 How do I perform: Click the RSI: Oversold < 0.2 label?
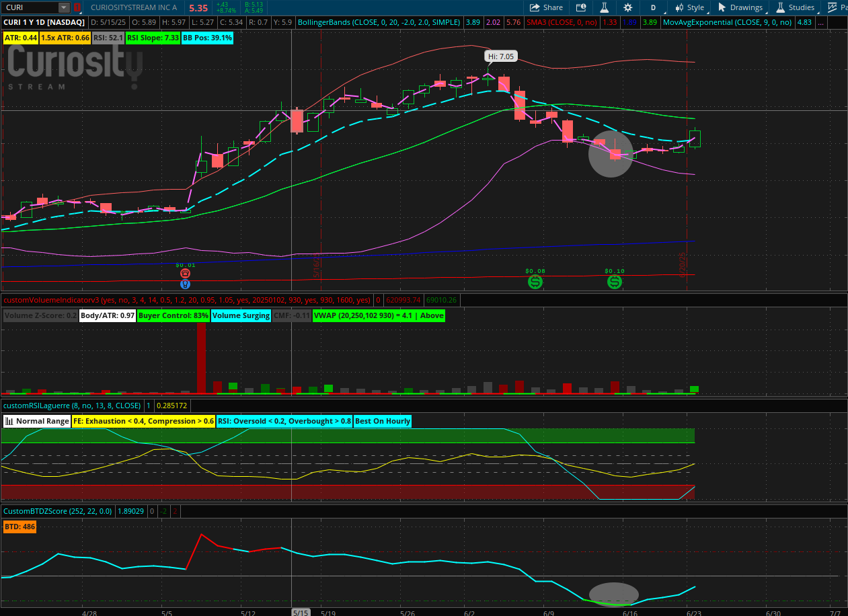coord(284,421)
